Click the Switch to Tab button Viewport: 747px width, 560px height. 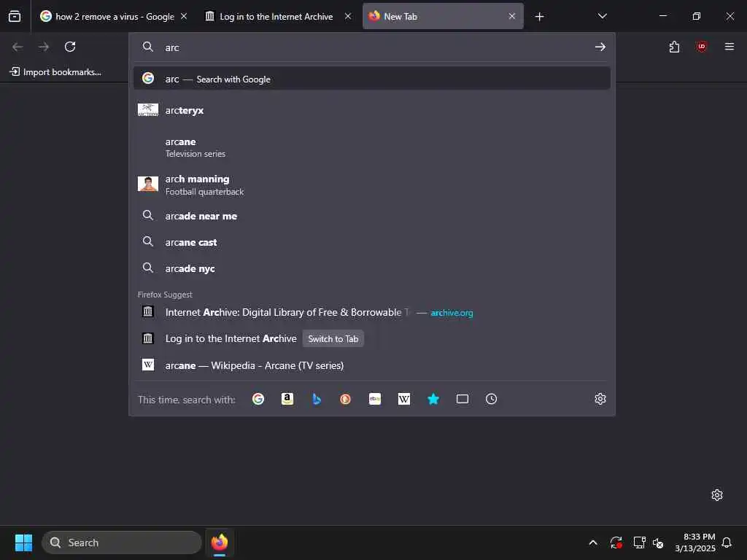tap(333, 338)
